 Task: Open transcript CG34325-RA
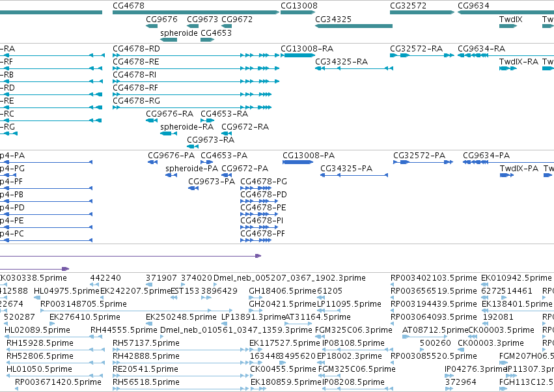(341, 61)
